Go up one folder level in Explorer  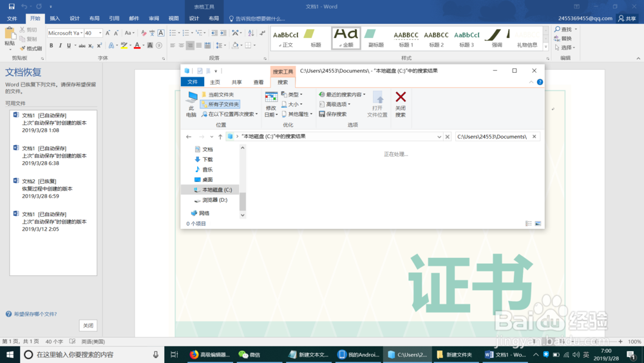point(220,137)
